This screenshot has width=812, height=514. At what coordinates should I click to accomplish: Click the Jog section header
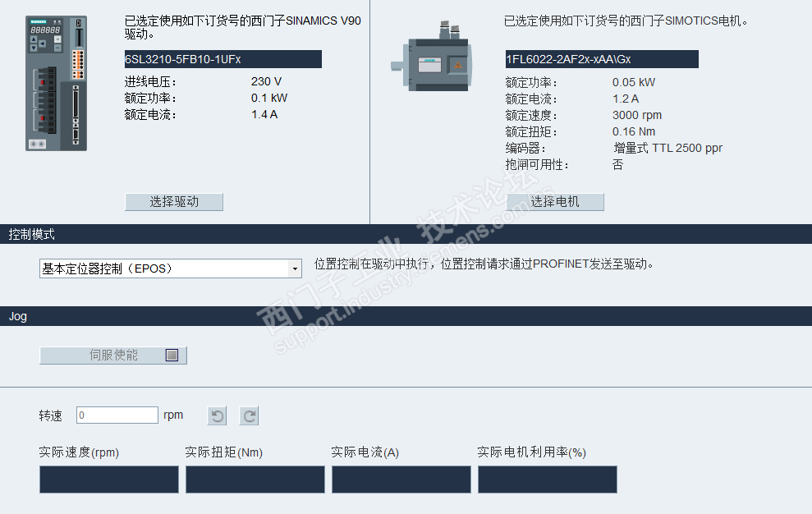406,316
